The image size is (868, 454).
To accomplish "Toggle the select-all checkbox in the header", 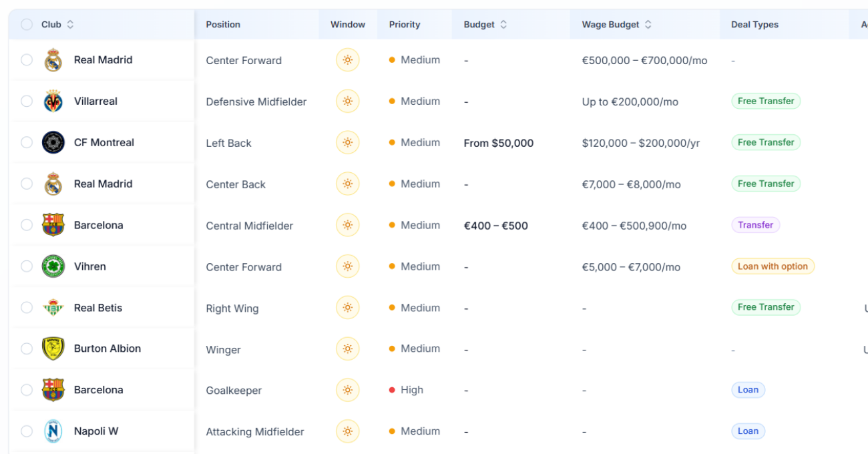I will coord(27,24).
